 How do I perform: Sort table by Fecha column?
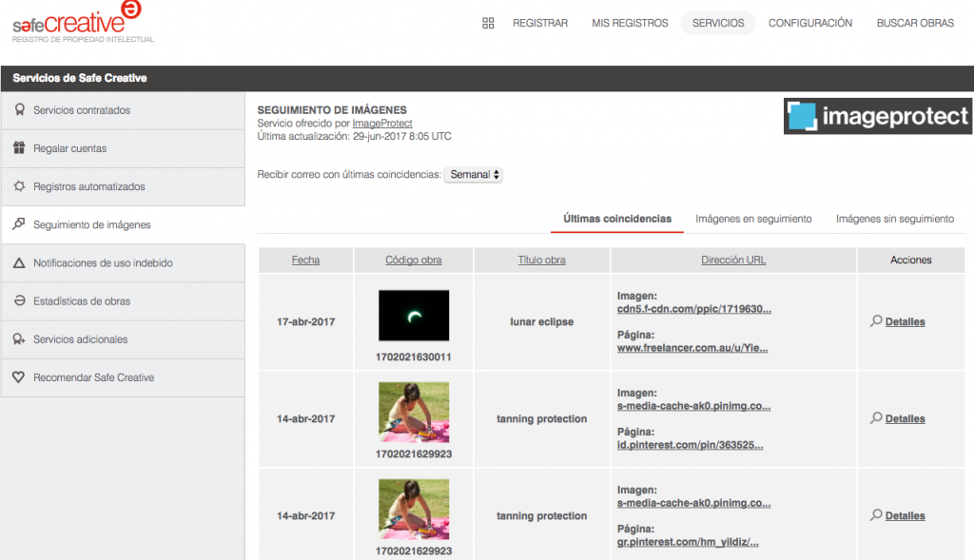pos(305,260)
